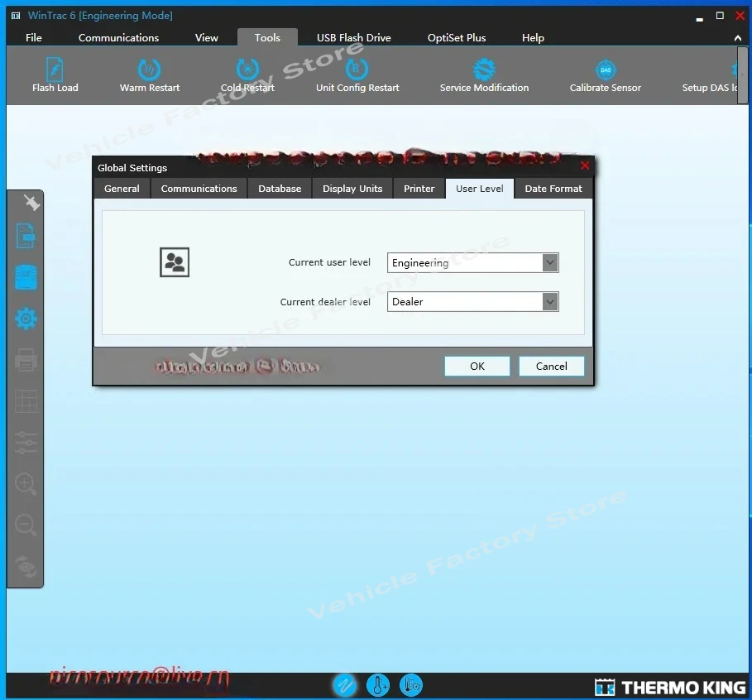Screen dimensions: 752x700
Task: Click the sliders icon in the left sidebar
Action: pos(26,443)
